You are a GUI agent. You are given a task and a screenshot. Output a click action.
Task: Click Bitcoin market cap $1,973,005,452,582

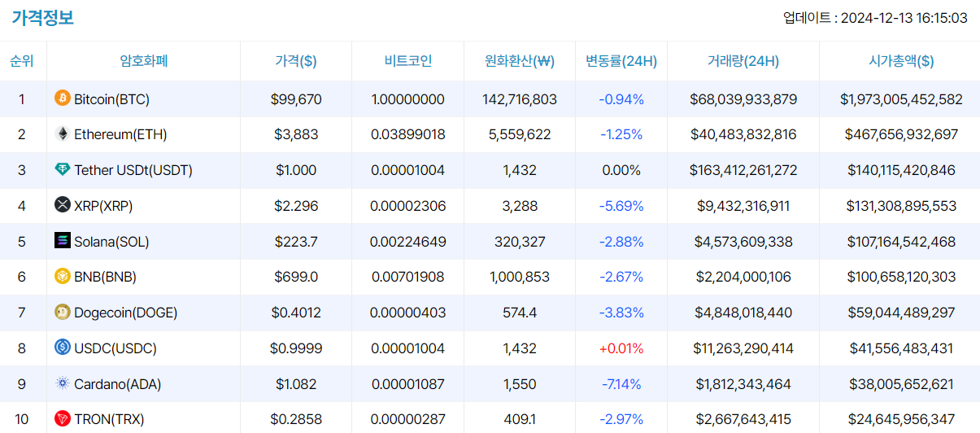(x=901, y=99)
